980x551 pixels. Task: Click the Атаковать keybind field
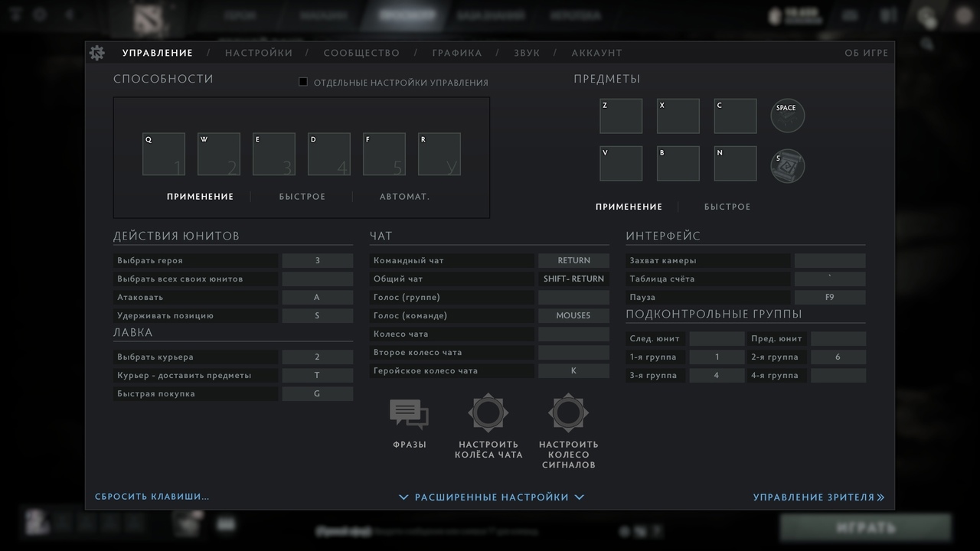click(317, 297)
